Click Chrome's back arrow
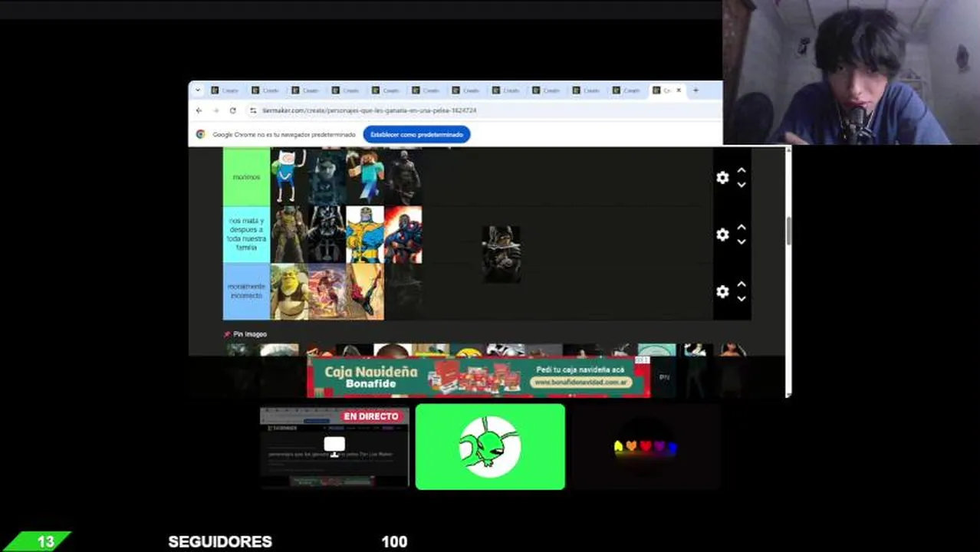This screenshot has height=552, width=980. (199, 110)
